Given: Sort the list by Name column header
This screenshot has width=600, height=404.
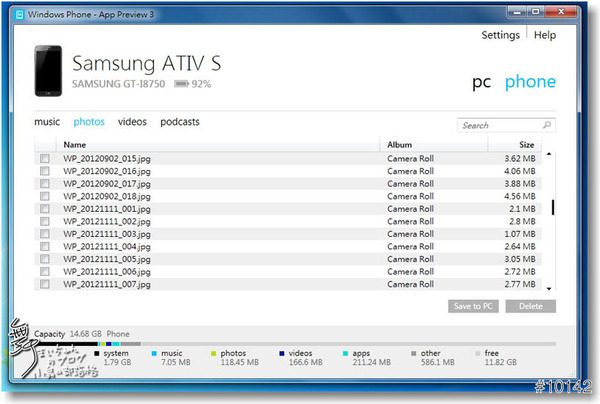Looking at the screenshot, I should tap(75, 145).
